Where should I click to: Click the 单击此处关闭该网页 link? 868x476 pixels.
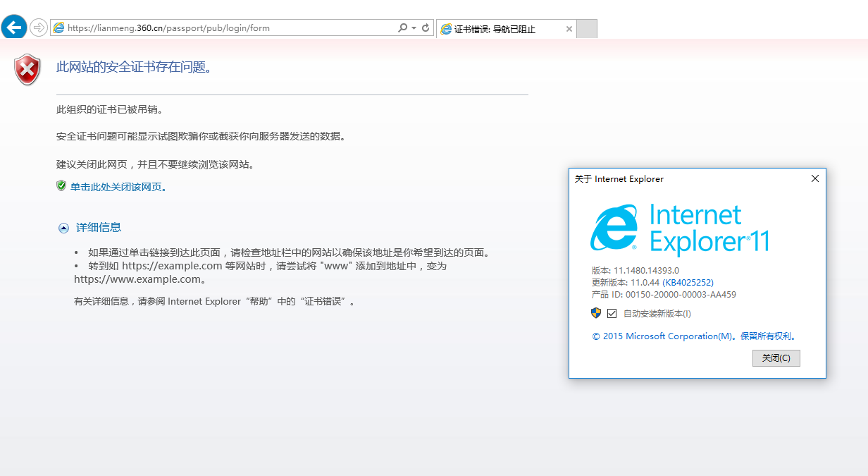(118, 187)
